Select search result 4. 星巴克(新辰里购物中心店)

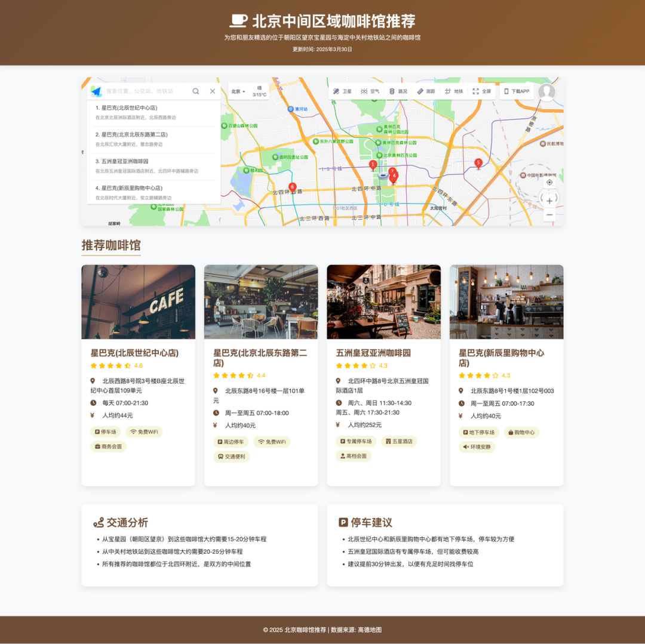(x=154, y=192)
